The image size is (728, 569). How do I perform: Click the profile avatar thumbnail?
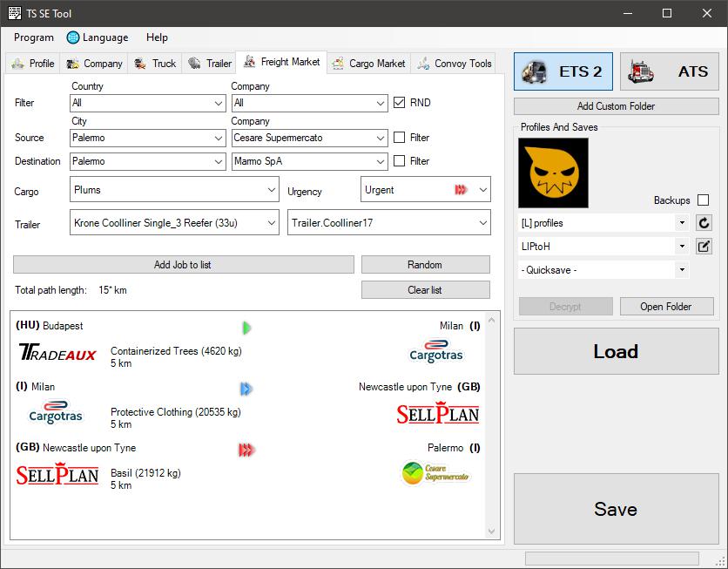click(x=553, y=173)
